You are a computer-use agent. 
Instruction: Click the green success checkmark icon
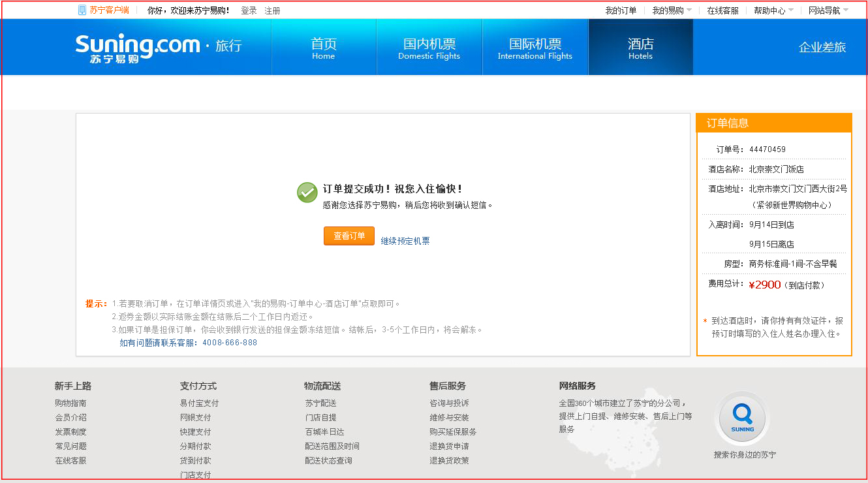pyautogui.click(x=307, y=193)
